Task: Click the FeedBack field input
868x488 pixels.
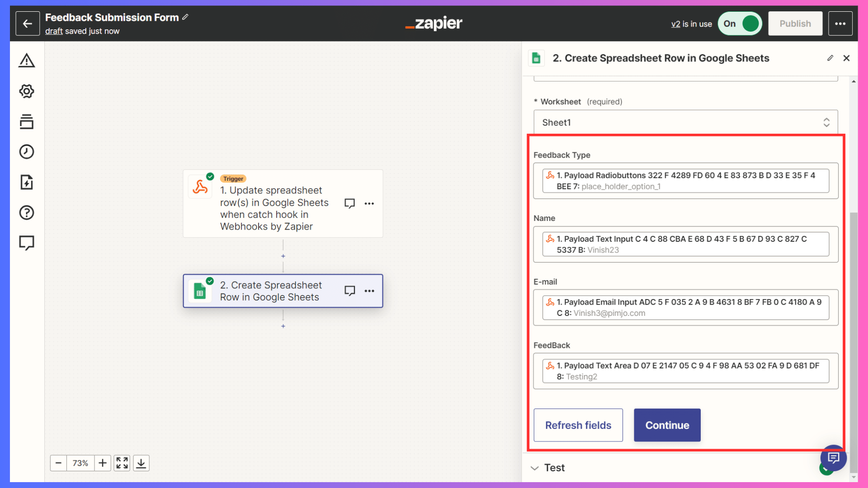Action: click(685, 371)
